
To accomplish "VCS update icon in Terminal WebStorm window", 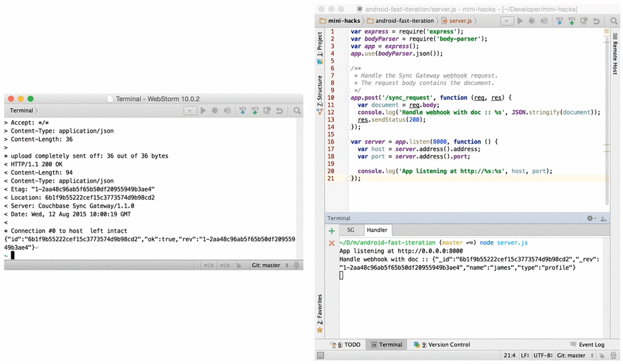I will (242, 111).
